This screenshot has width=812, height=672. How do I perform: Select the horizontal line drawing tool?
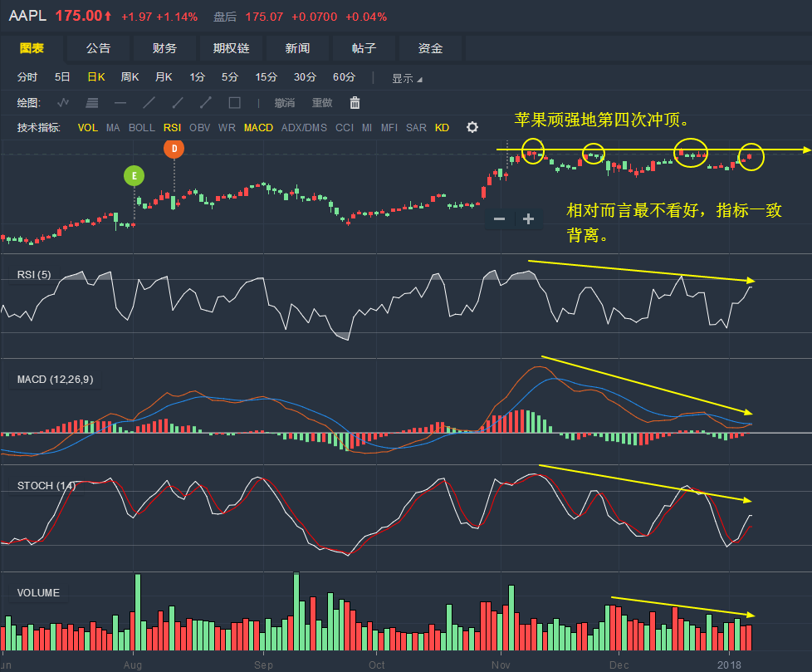coord(120,103)
